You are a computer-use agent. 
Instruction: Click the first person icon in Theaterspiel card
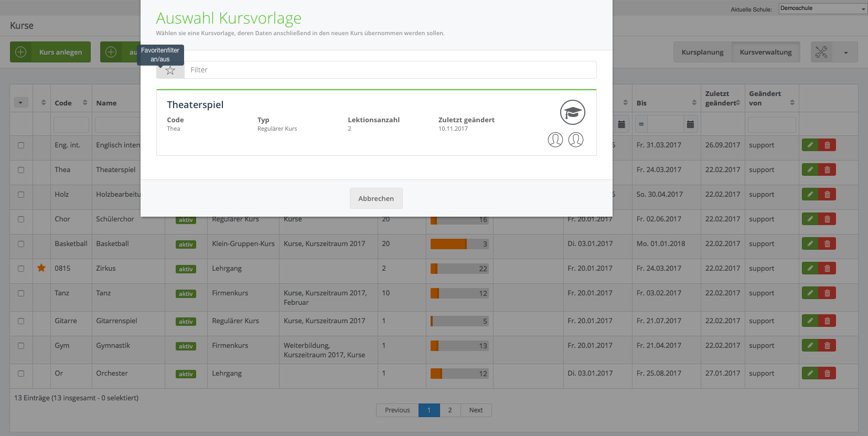(x=555, y=140)
